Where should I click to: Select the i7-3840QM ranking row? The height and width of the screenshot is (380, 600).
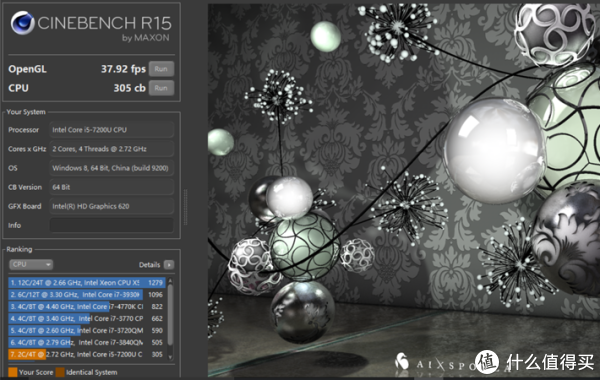pyautogui.click(x=87, y=342)
